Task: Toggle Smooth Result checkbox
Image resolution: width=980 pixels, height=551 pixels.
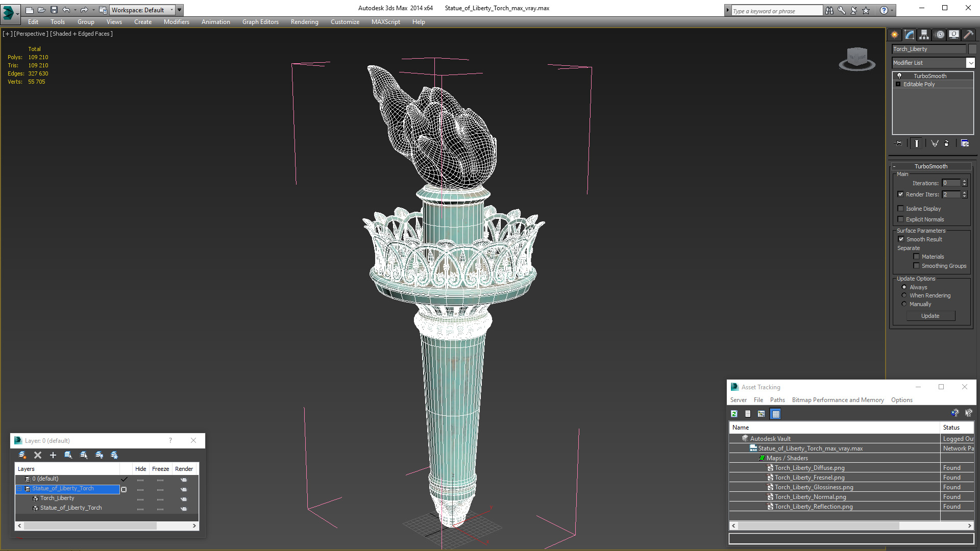Action: (x=901, y=239)
